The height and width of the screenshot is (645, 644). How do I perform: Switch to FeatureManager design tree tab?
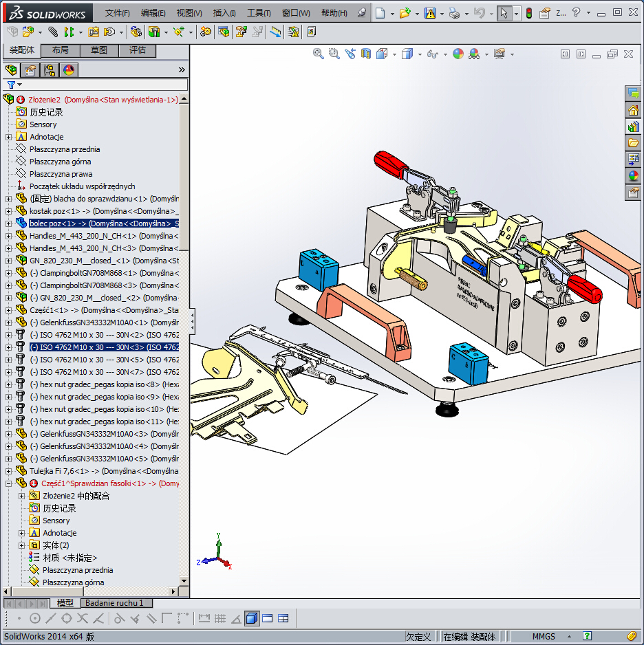pos(12,70)
